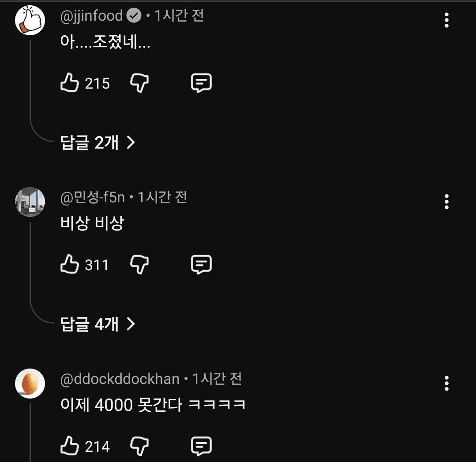Reply to the @민성-f5n comment

point(201,265)
